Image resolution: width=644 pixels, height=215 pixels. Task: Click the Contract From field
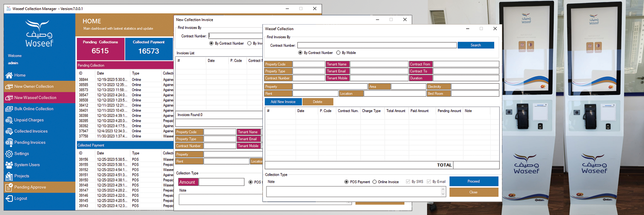pyautogui.click(x=466, y=64)
